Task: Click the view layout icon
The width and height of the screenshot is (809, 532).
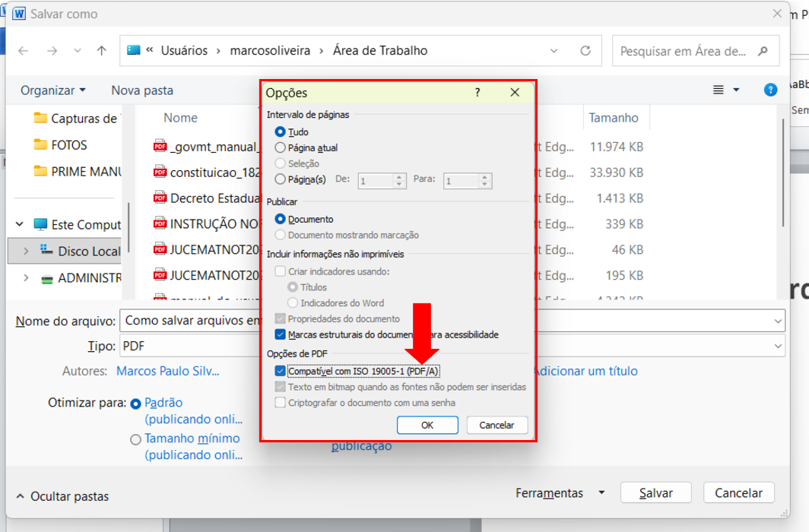Action: (x=719, y=90)
